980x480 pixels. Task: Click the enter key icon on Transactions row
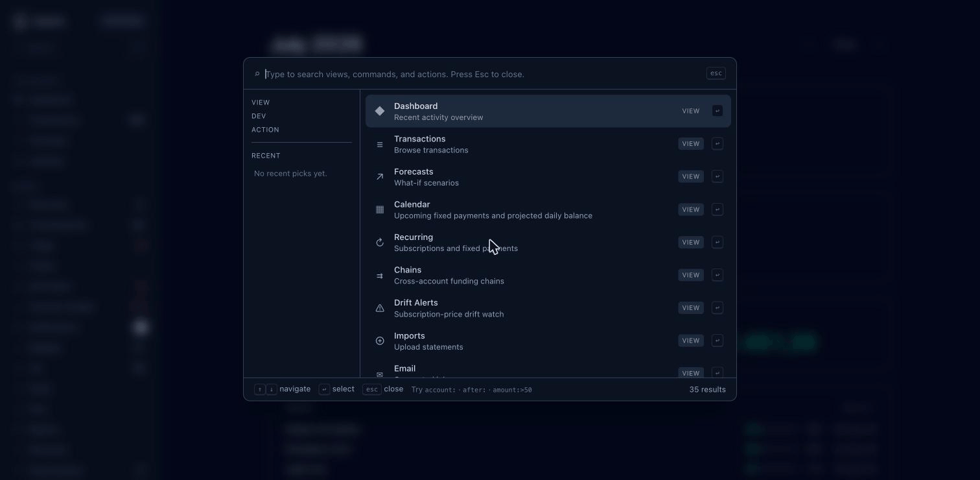pyautogui.click(x=717, y=144)
